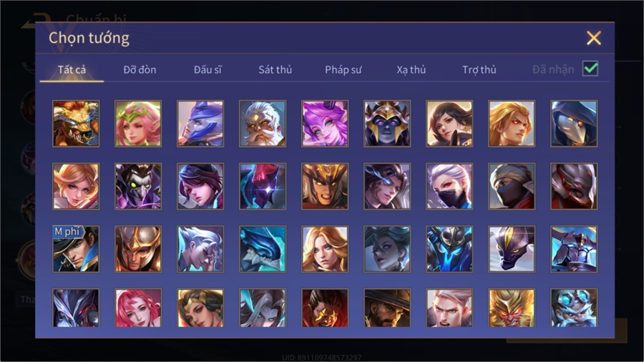
Task: Switch to the Đỡ đòn tab
Action: tap(140, 70)
